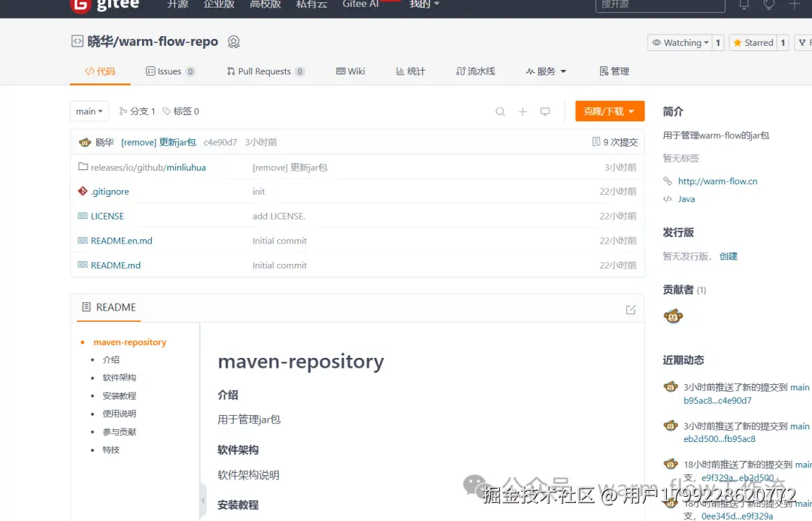Viewport: 812px width, 521px height.
Task: Open the 晓华/warm-flow-repo repository title link
Action: tap(152, 41)
